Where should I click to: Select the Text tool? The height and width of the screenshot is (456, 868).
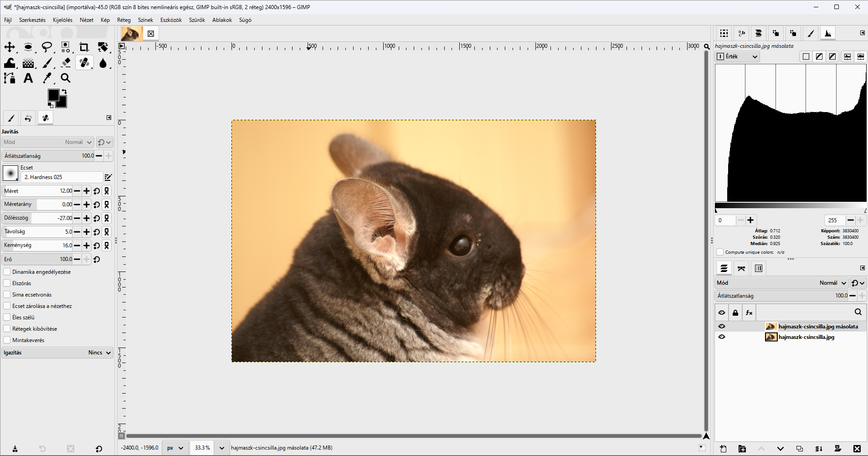click(x=28, y=78)
